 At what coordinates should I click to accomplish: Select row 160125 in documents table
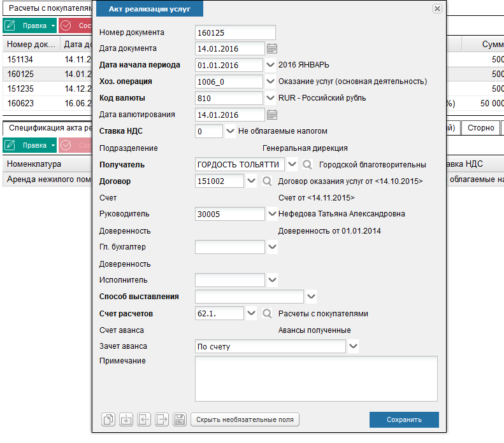tap(48, 74)
